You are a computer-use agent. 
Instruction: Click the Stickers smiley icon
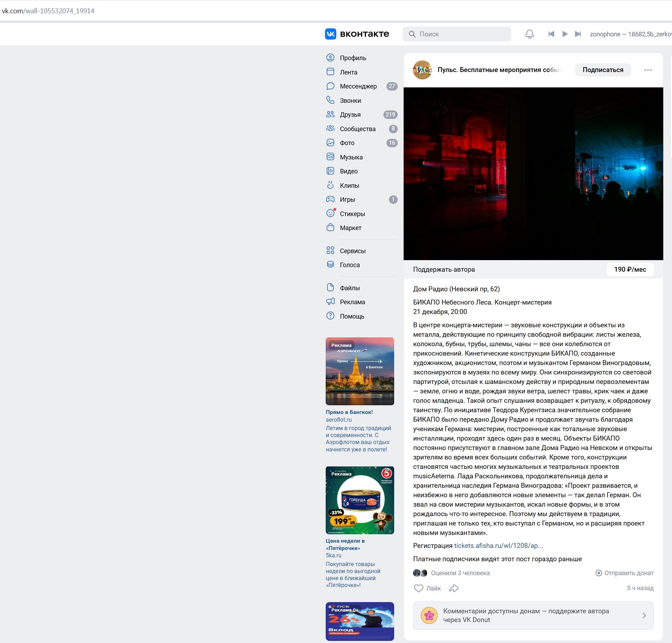tap(330, 213)
